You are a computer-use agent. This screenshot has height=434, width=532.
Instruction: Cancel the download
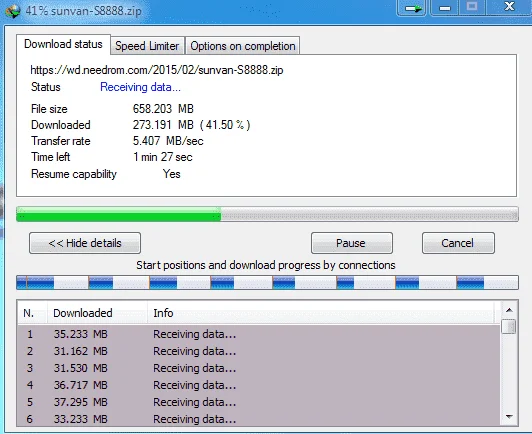click(x=458, y=243)
